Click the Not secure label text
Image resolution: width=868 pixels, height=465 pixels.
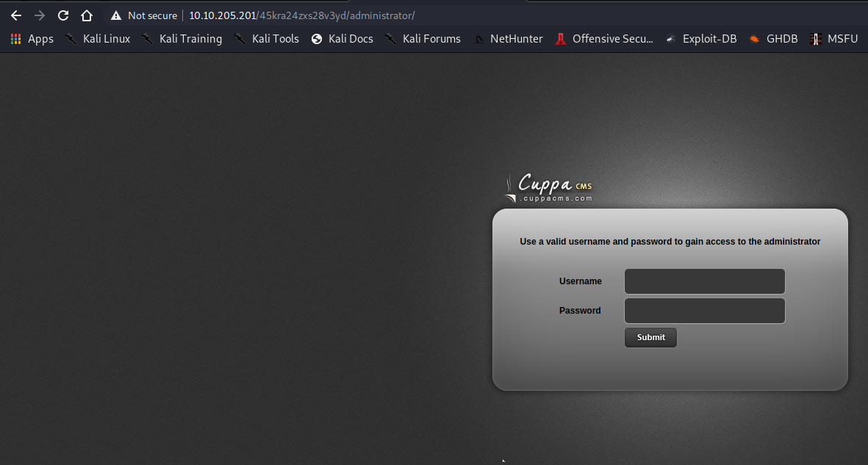coord(152,15)
